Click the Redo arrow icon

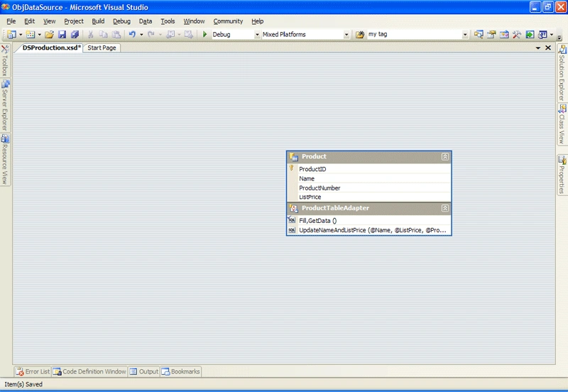point(151,34)
